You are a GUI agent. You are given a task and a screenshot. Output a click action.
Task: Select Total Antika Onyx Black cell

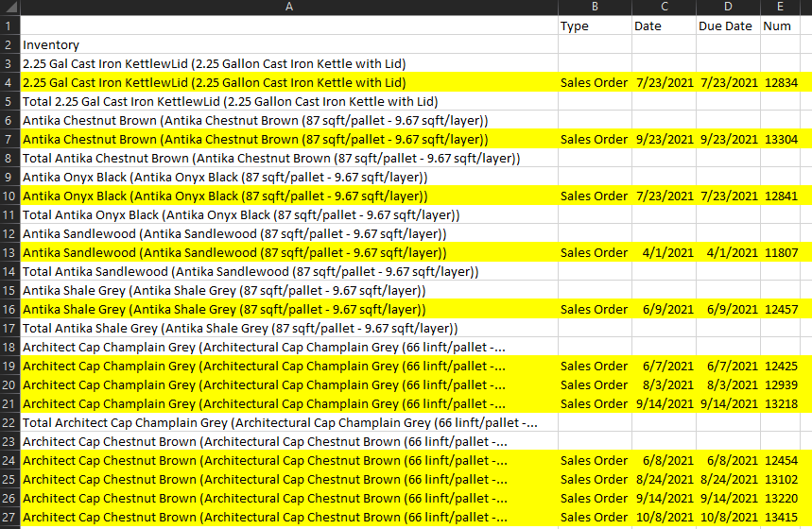(x=289, y=214)
